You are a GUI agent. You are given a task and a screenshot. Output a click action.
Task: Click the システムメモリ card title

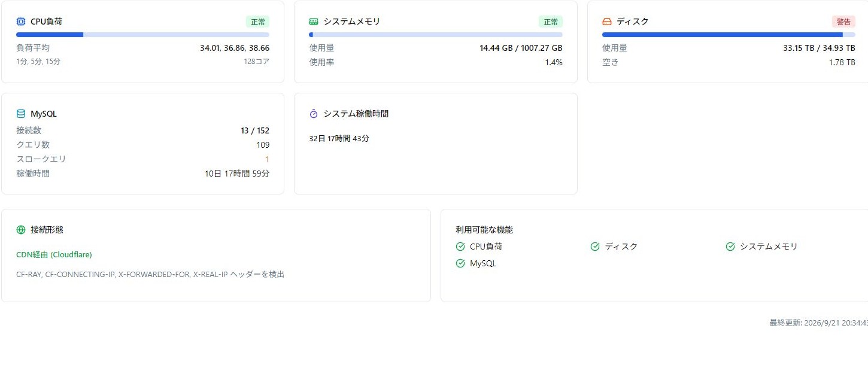tap(352, 22)
